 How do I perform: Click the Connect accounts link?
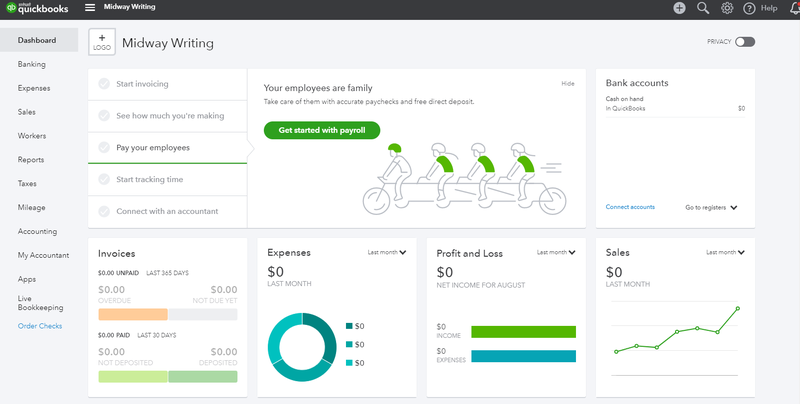(x=630, y=207)
